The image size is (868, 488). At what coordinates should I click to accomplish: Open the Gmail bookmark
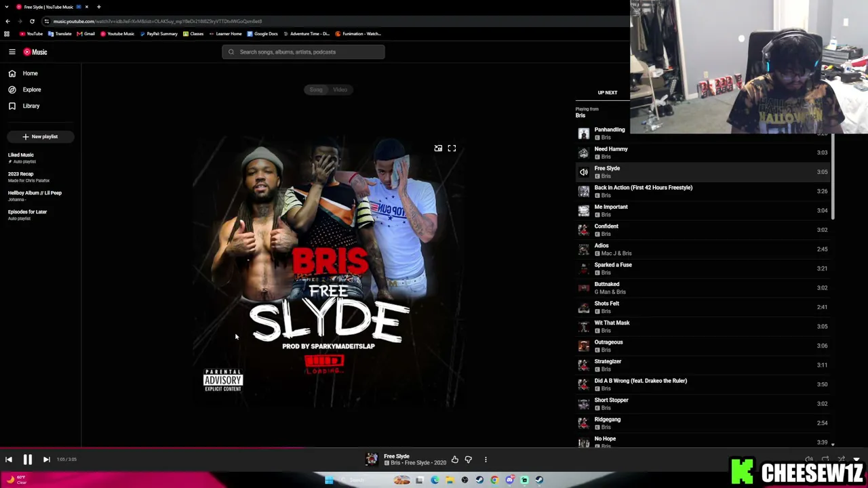pos(86,34)
